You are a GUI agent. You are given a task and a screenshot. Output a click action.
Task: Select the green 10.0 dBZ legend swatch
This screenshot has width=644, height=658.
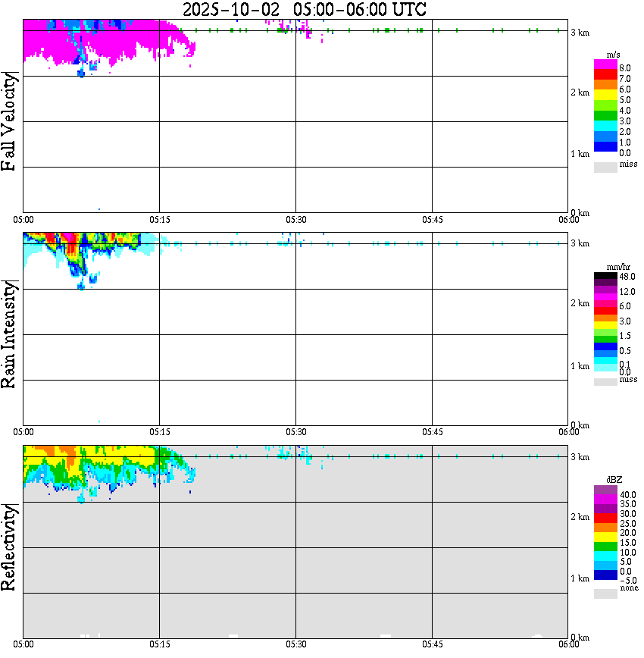605,547
